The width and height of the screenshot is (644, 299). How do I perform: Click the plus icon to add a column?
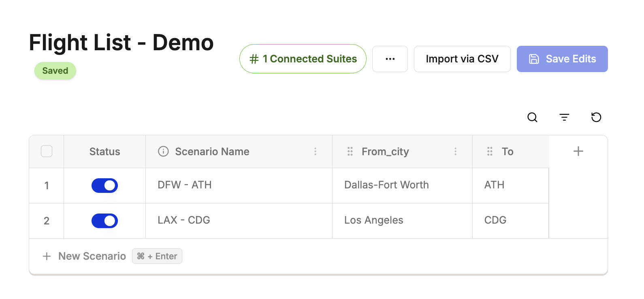pos(578,152)
